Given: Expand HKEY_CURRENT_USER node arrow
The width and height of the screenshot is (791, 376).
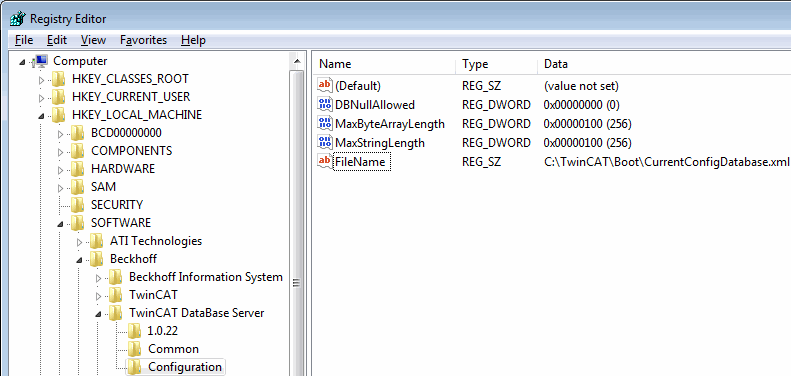Looking at the screenshot, I should 41,98.
